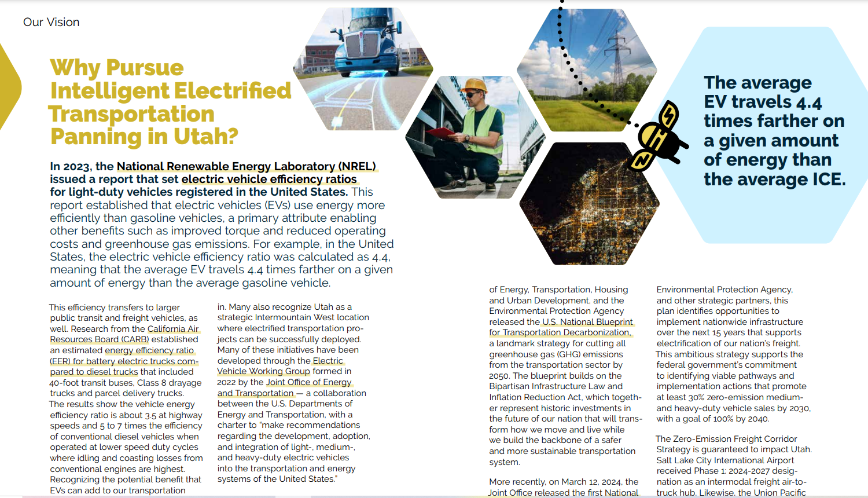Click text 'Salt Lake City International Airport'
Viewport: 868px width, 498px height.
pos(725,460)
